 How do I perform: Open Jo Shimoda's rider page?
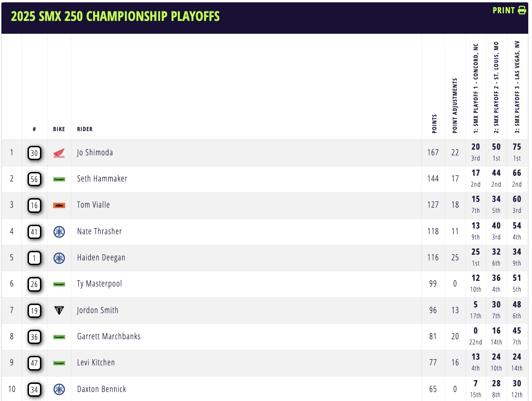point(95,153)
